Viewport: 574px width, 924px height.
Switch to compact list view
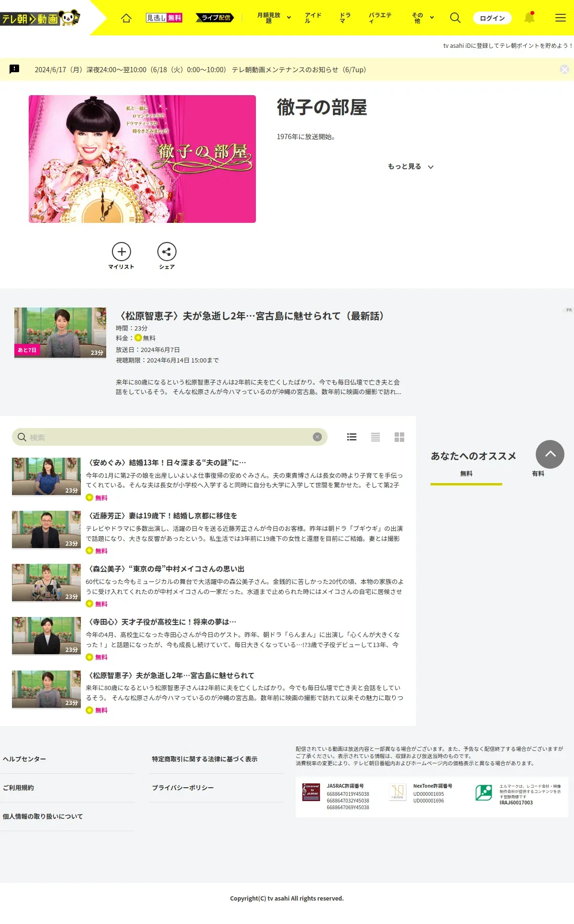coord(375,437)
